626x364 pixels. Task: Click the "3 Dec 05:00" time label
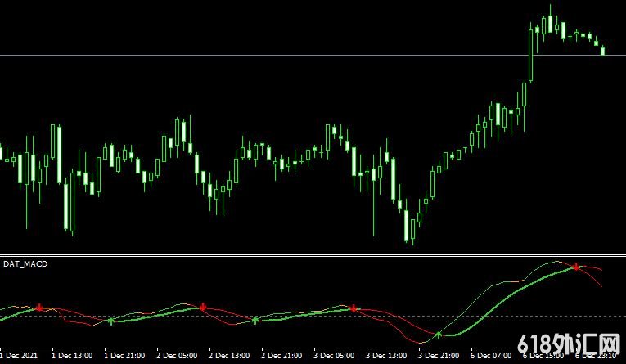tap(336, 355)
